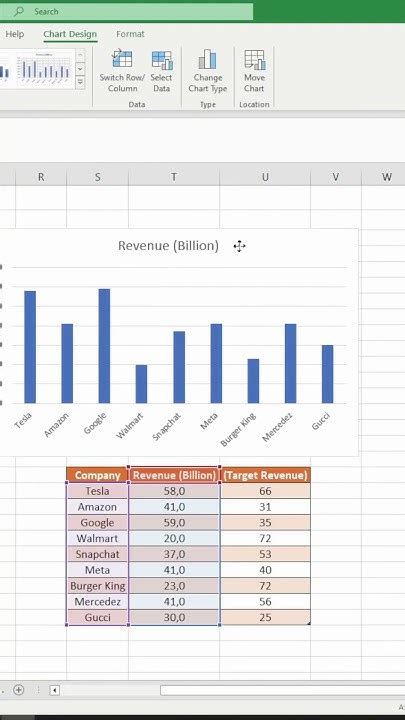Select column V header

(336, 177)
